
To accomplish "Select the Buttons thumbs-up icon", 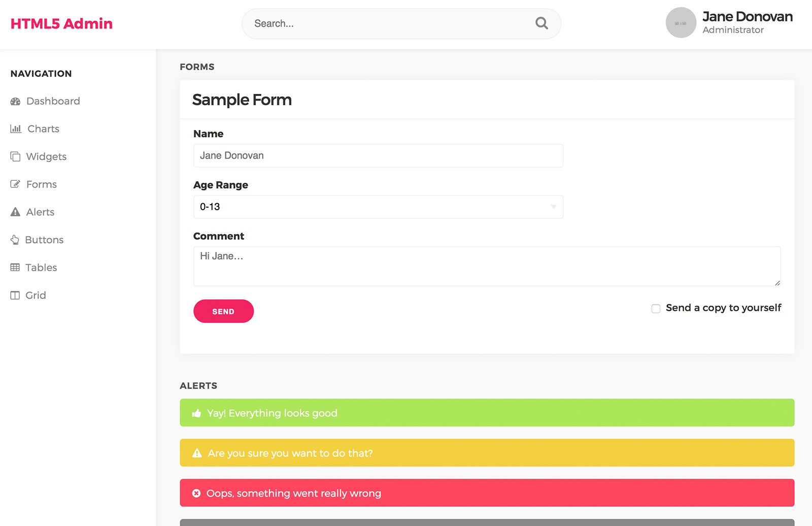I will click(x=15, y=240).
